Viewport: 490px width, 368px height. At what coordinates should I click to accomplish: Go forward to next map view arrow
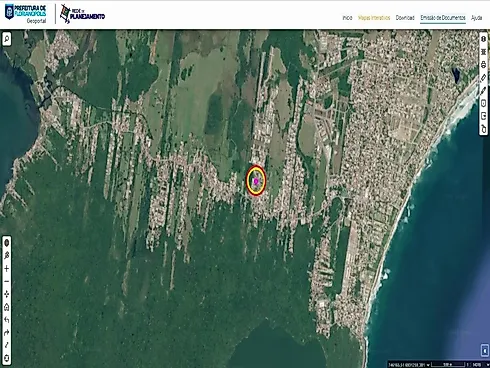coord(7,332)
